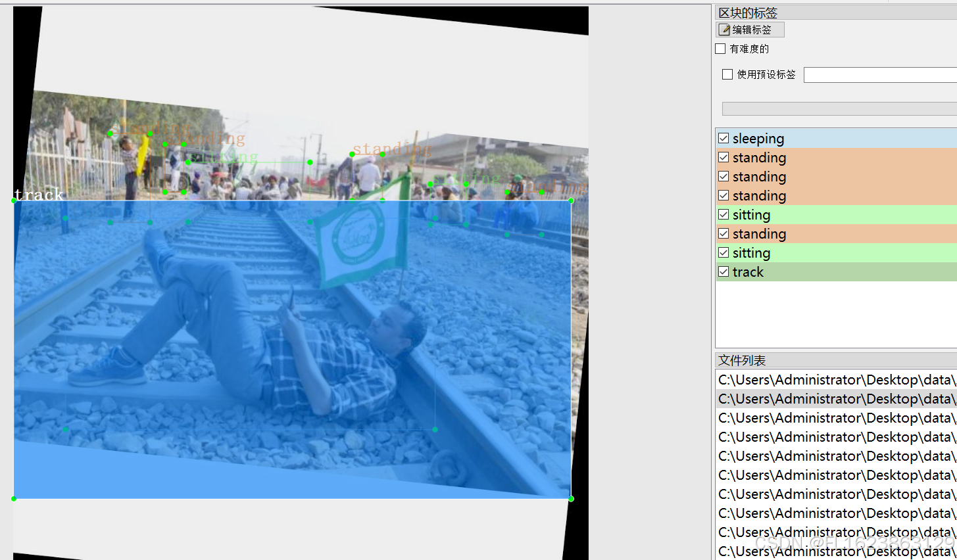Enable the 有难度的 difficult checkbox
The height and width of the screenshot is (560, 957).
(x=720, y=49)
